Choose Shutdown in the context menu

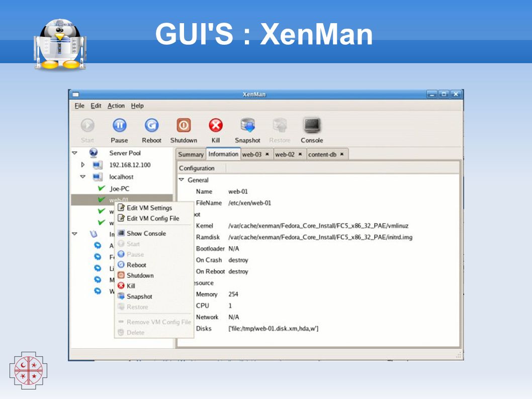154,275
